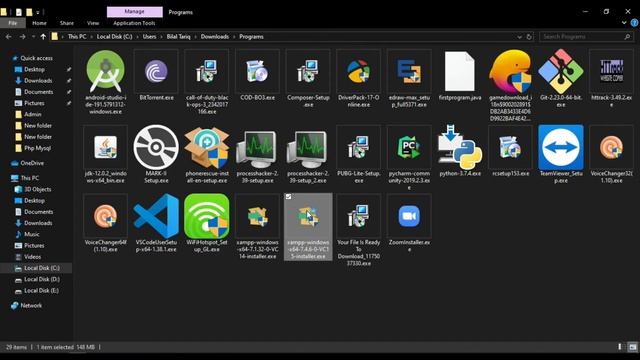Viewport: 640px width, 360px height.
Task: Switch to large icons view in status bar
Action: 632,347
